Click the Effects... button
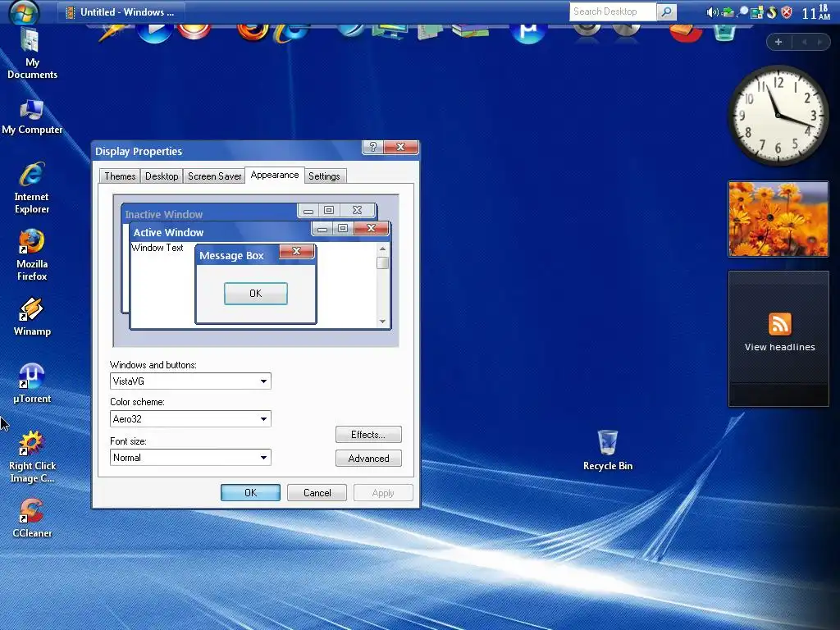840x630 pixels. pyautogui.click(x=368, y=435)
